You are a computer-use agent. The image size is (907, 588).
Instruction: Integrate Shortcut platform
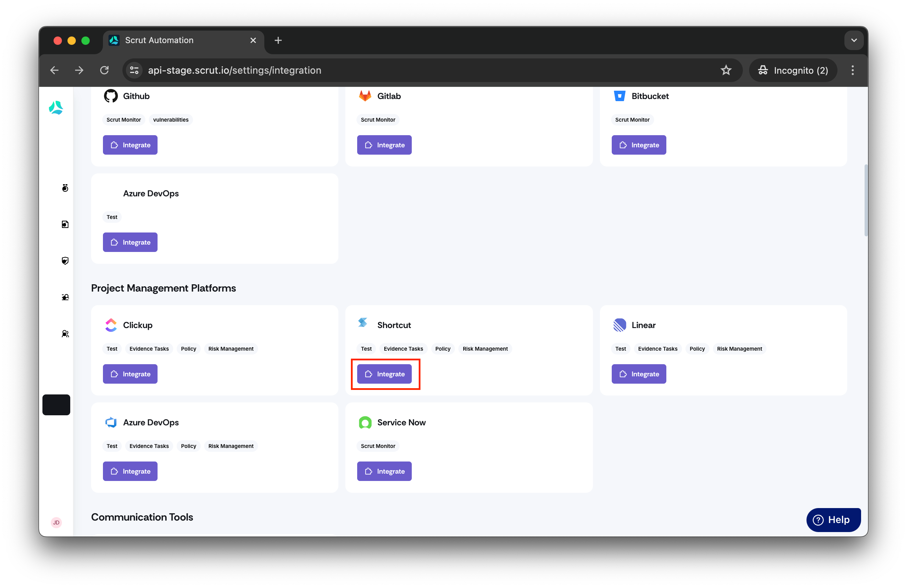click(384, 374)
